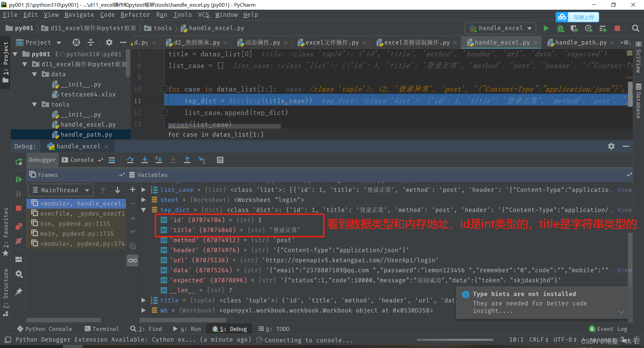Image resolution: width=644 pixels, height=348 pixels.
Task: Show hidden editor tabs list
Action: [x=625, y=43]
